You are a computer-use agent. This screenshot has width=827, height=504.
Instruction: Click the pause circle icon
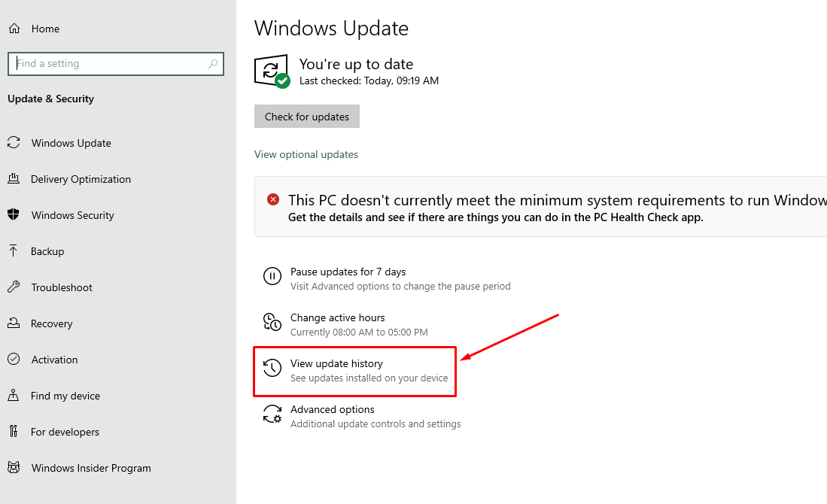pos(272,276)
